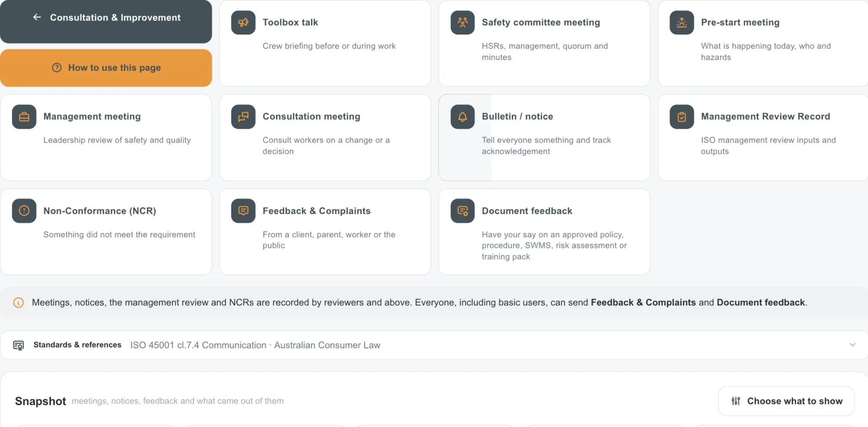Click the Management Review Record clipboard icon
Image resolution: width=868 pixels, height=427 pixels.
click(x=681, y=117)
